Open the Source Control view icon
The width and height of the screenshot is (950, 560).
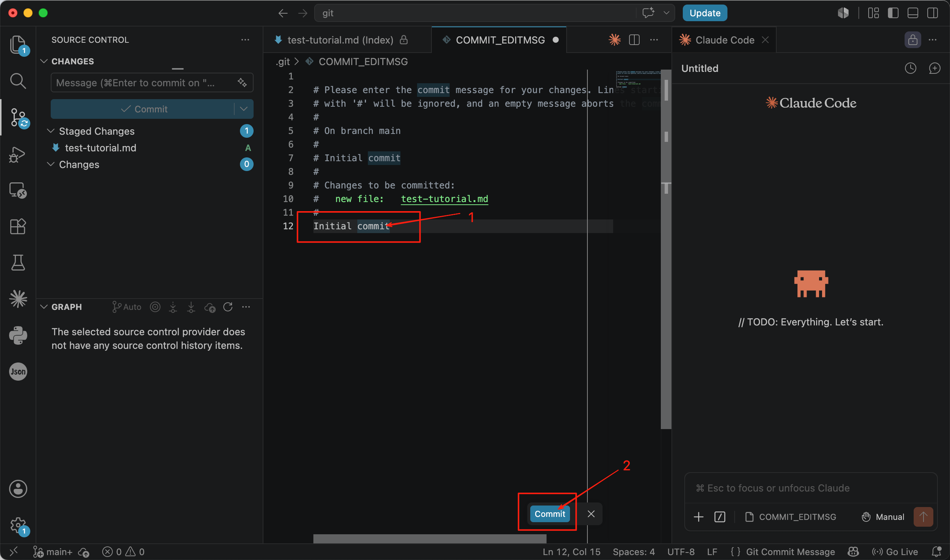(18, 117)
